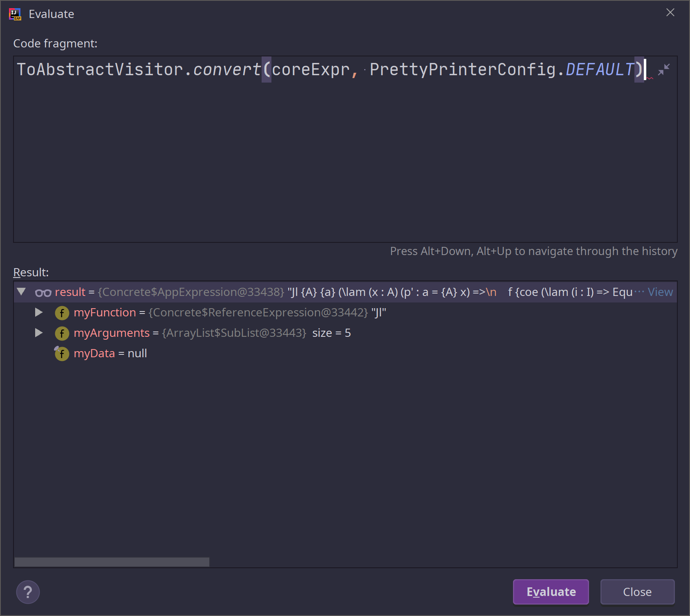Dismiss the dialog with the X button
Screen dimensions: 690x616
[670, 13]
